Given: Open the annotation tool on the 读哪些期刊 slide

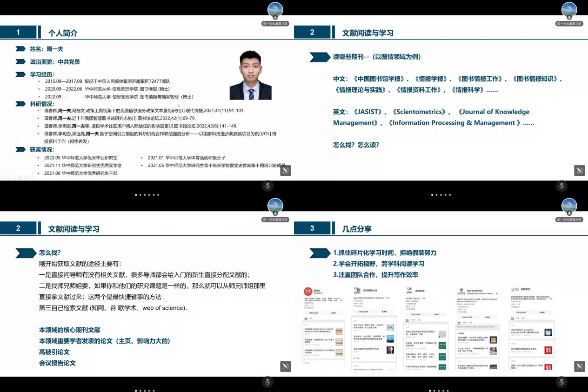Looking at the screenshot, I should click(x=579, y=170).
